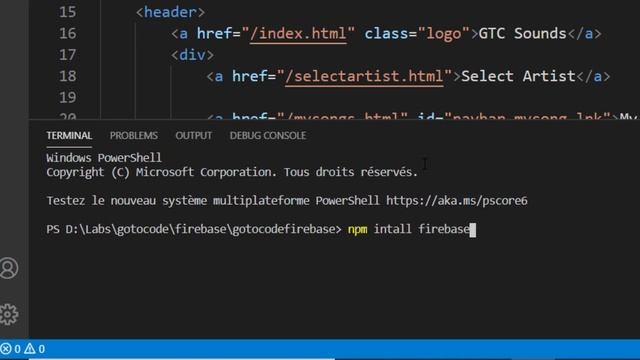Open the Accounts icon in activity bar

[9, 268]
